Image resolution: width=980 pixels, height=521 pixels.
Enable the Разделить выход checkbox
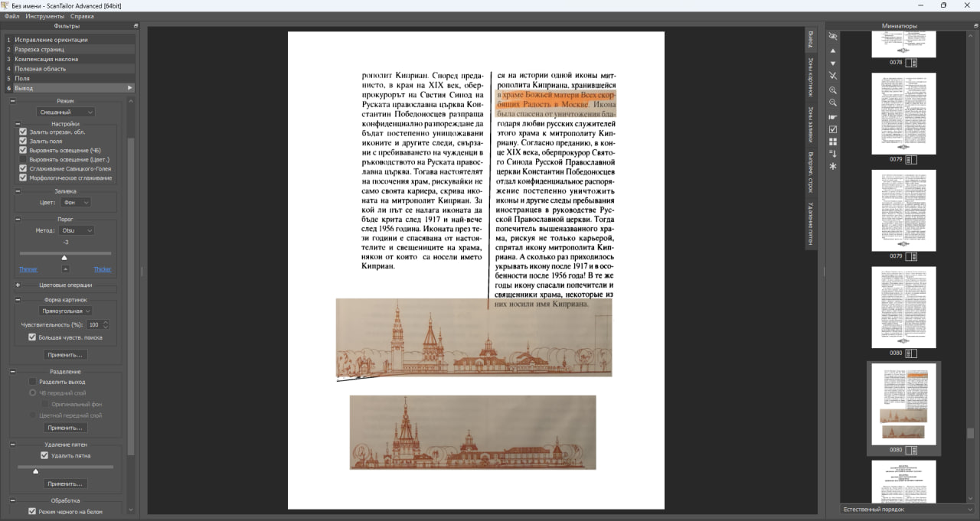point(32,382)
